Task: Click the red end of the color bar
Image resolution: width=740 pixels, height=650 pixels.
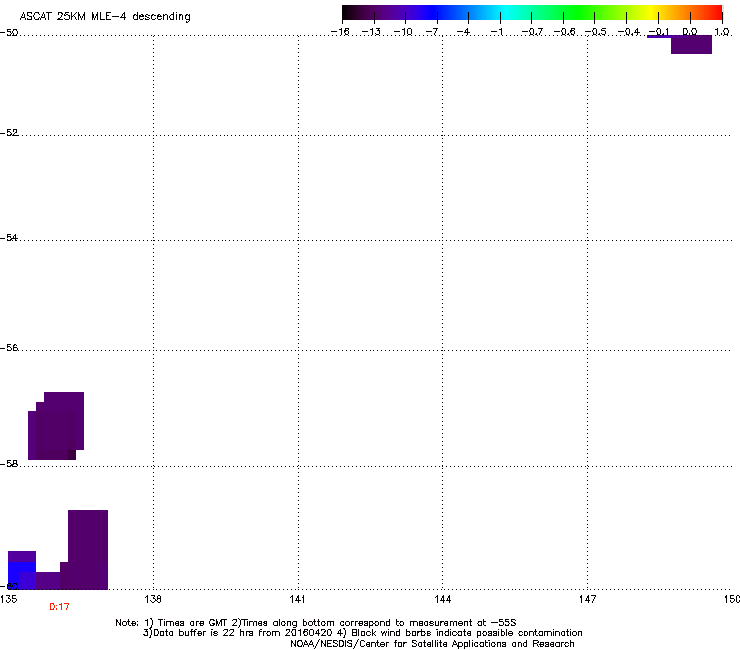Action: tap(713, 12)
